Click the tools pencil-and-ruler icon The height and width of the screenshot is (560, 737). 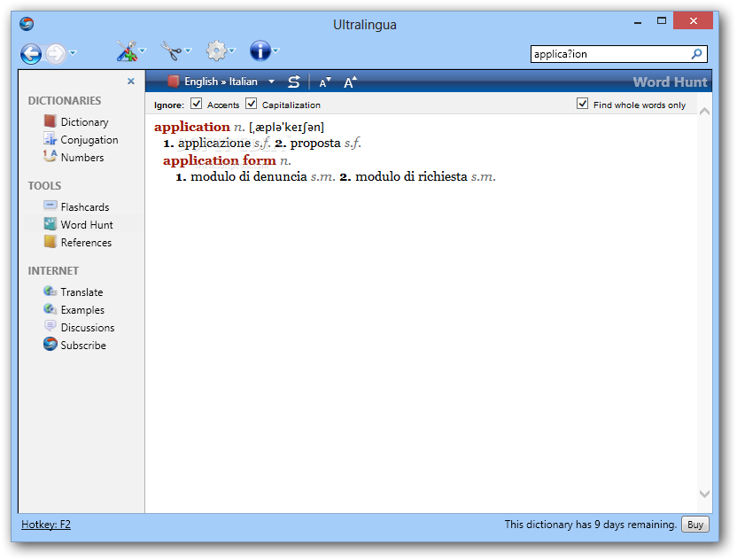coord(127,51)
